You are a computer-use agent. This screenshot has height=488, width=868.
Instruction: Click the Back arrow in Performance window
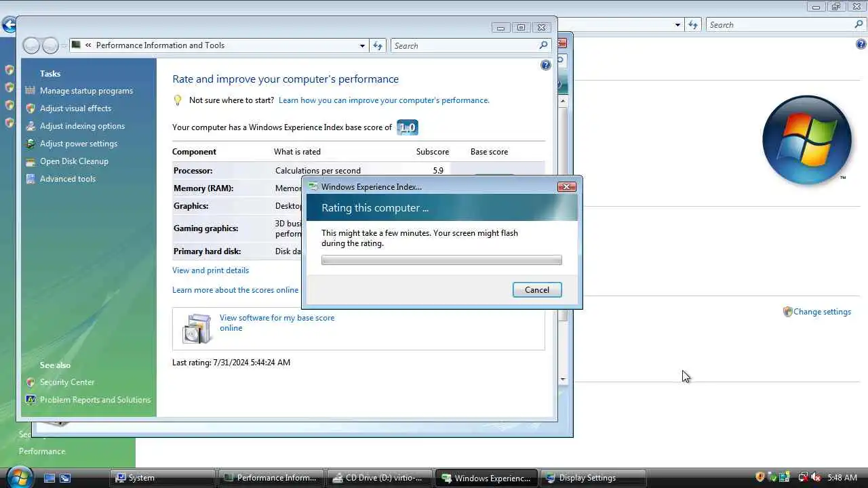[x=31, y=45]
